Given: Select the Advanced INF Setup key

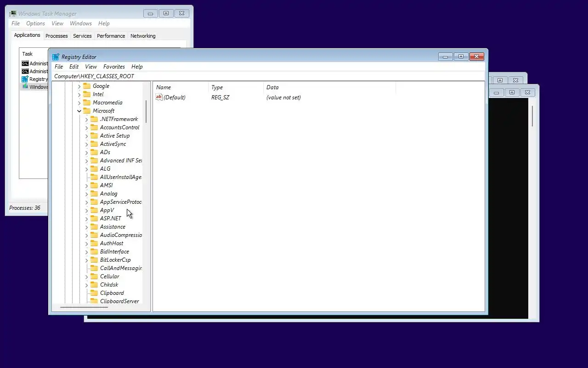Looking at the screenshot, I should pyautogui.click(x=121, y=161).
